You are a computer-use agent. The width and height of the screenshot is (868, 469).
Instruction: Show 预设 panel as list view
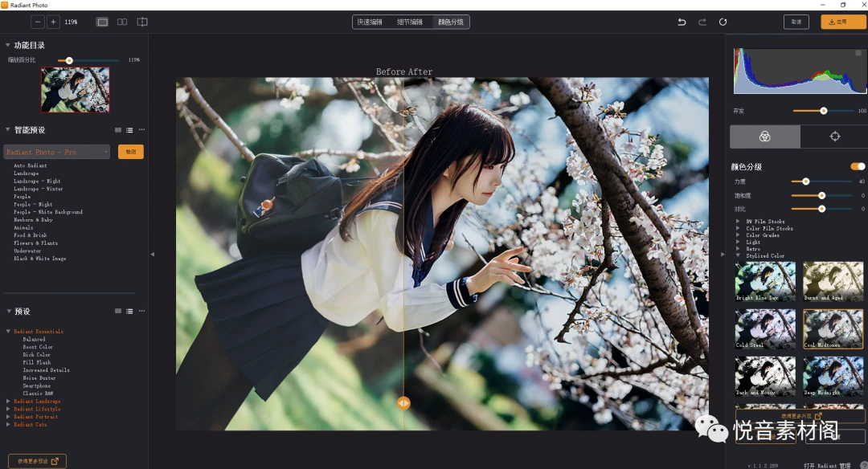click(x=129, y=312)
